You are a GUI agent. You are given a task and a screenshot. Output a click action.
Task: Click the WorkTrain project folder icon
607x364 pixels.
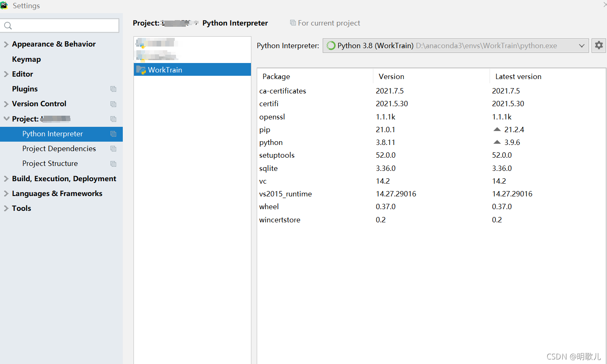coord(141,70)
